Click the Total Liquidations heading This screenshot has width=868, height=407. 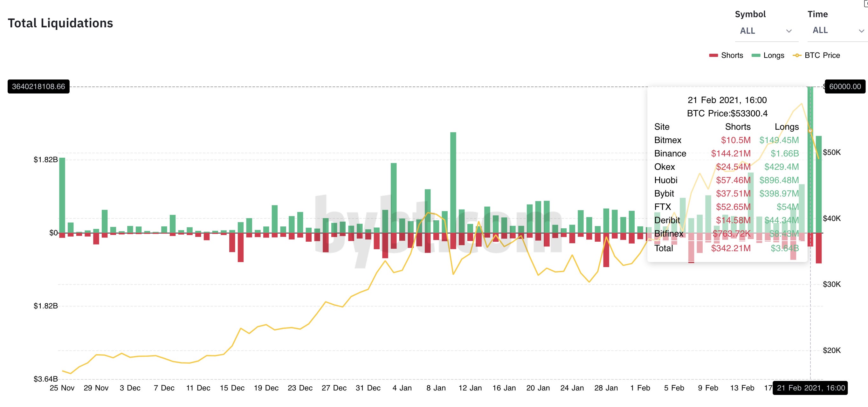coord(60,23)
